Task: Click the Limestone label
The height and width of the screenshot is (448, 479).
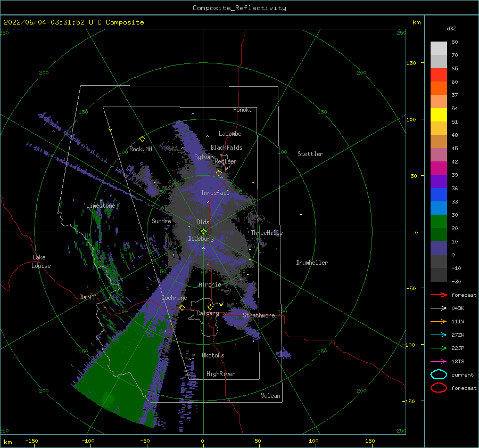Action: 101,206
